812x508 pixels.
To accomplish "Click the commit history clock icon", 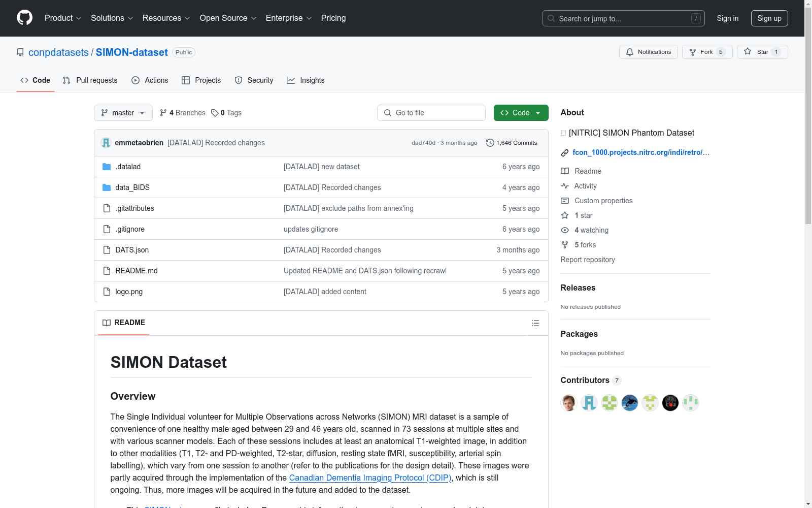I will pos(490,143).
